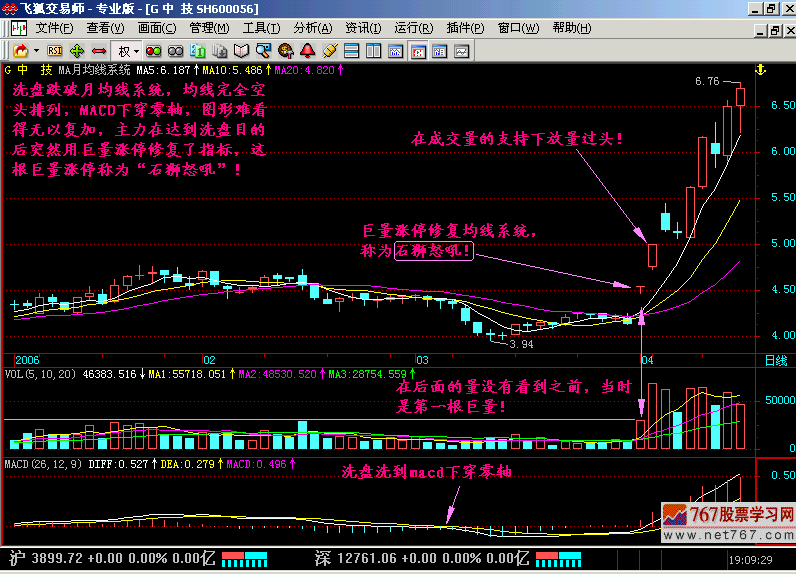
Task: Click the MACD(26,12,9) indicator header
Action: point(40,464)
